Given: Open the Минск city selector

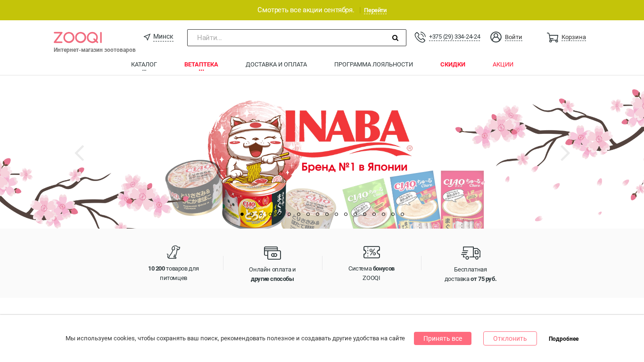Looking at the screenshot, I should [163, 37].
